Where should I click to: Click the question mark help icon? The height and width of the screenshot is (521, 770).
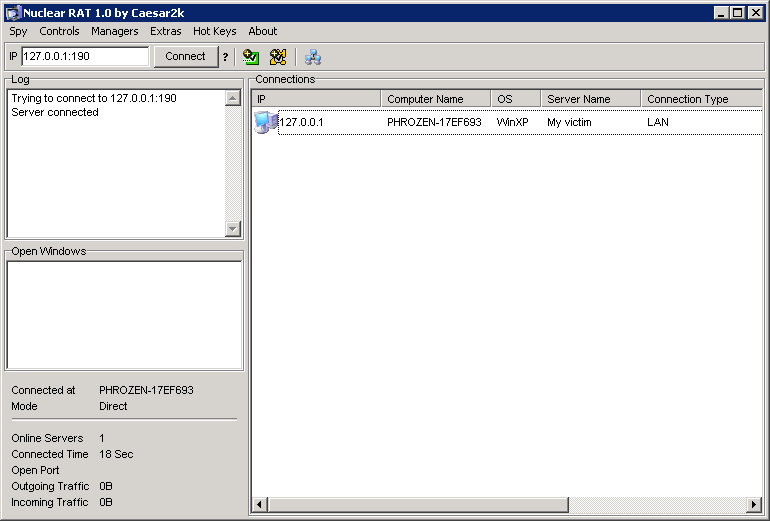pyautogui.click(x=226, y=57)
